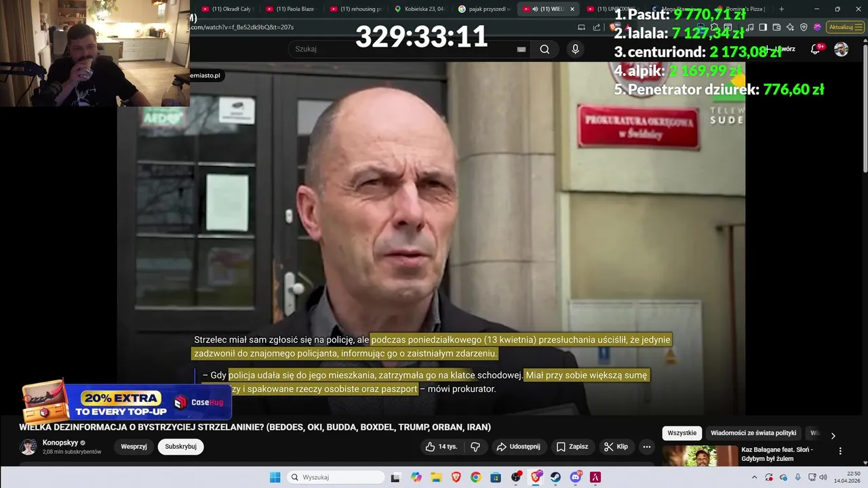Viewport: 868px width, 488px height.
Task: Open more actions (three dots) under the video
Action: point(646,447)
